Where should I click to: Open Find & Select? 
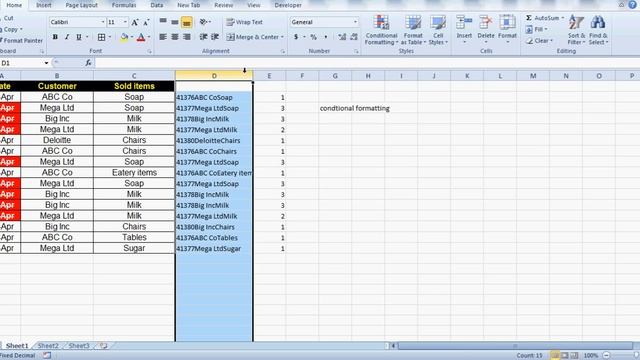click(x=598, y=30)
